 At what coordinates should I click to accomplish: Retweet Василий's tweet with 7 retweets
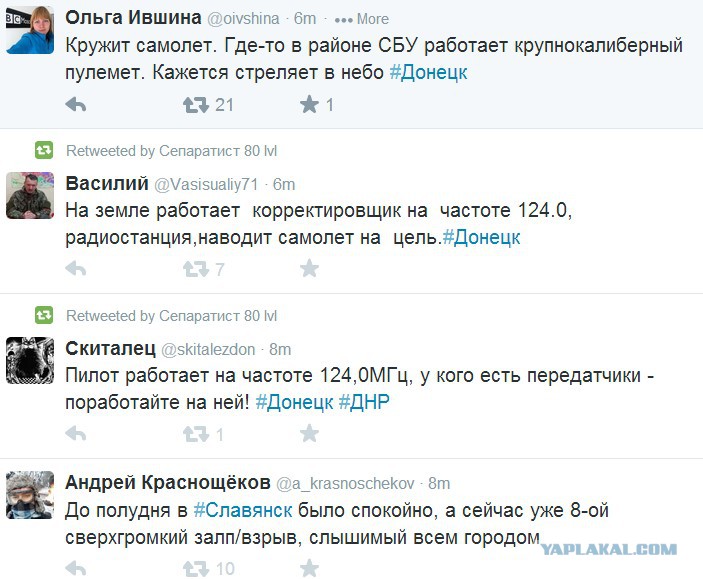pyautogui.click(x=196, y=269)
